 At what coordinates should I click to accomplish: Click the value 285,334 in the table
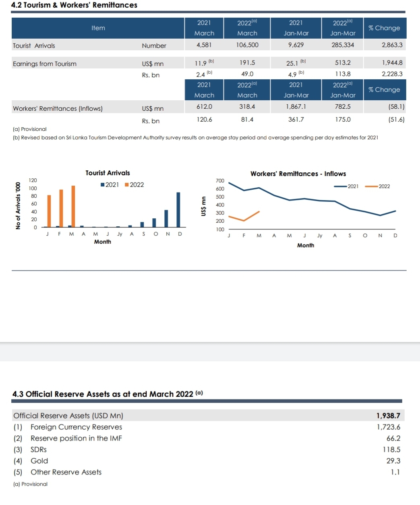tap(343, 45)
